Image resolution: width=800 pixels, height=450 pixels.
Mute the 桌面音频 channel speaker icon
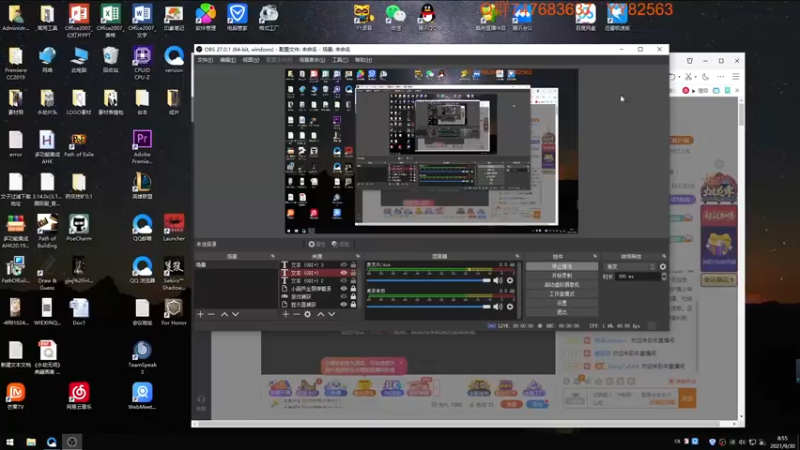tap(498, 307)
